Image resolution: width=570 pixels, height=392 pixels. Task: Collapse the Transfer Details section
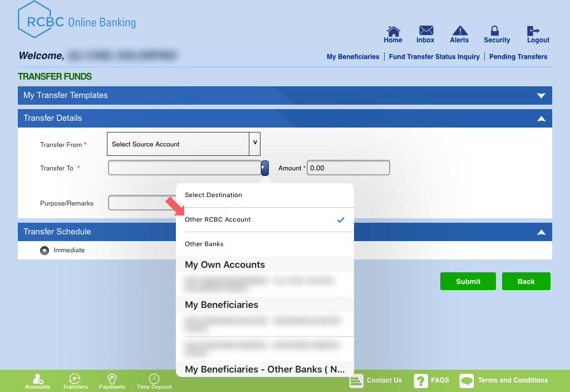coord(285,118)
